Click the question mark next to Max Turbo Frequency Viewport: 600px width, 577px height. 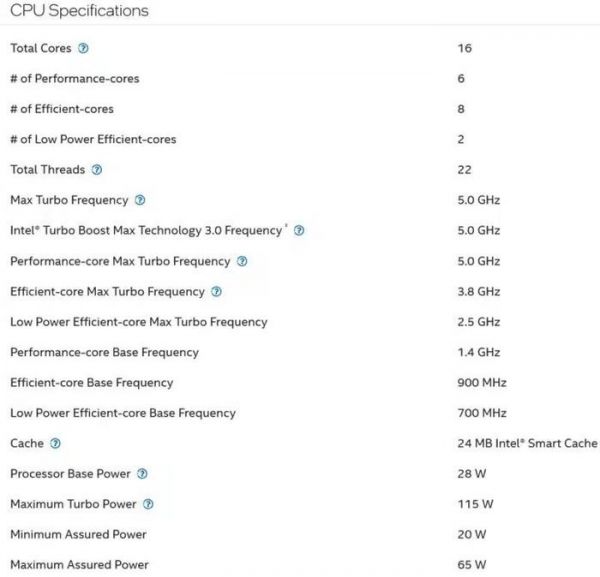(140, 200)
